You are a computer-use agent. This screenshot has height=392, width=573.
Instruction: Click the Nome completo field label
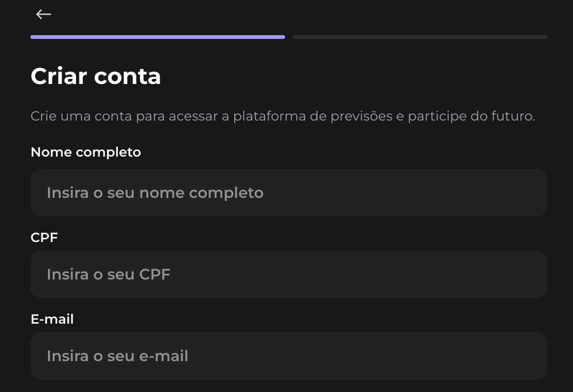86,152
